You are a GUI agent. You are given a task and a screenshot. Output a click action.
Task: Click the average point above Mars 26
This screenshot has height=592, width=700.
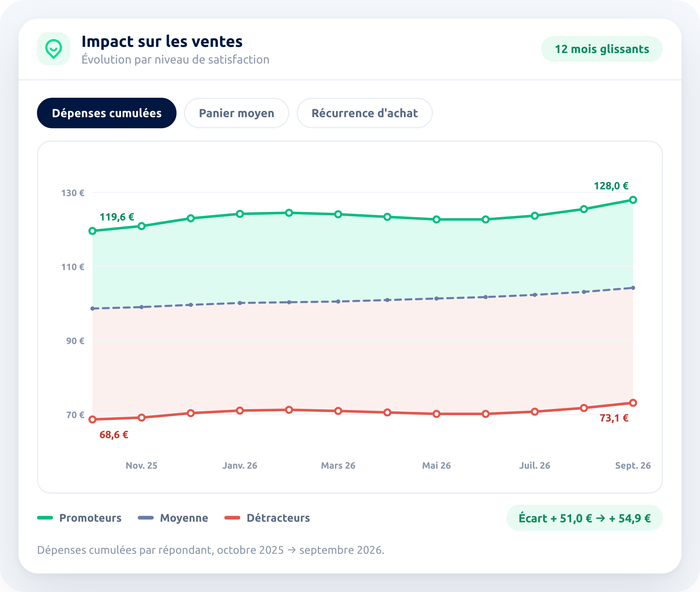click(338, 301)
